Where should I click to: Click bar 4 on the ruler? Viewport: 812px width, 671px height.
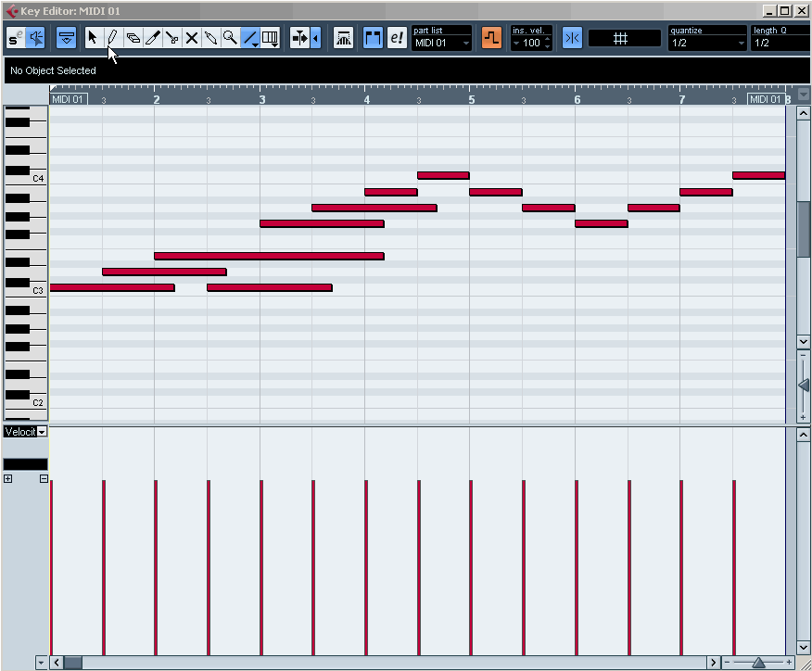(367, 99)
